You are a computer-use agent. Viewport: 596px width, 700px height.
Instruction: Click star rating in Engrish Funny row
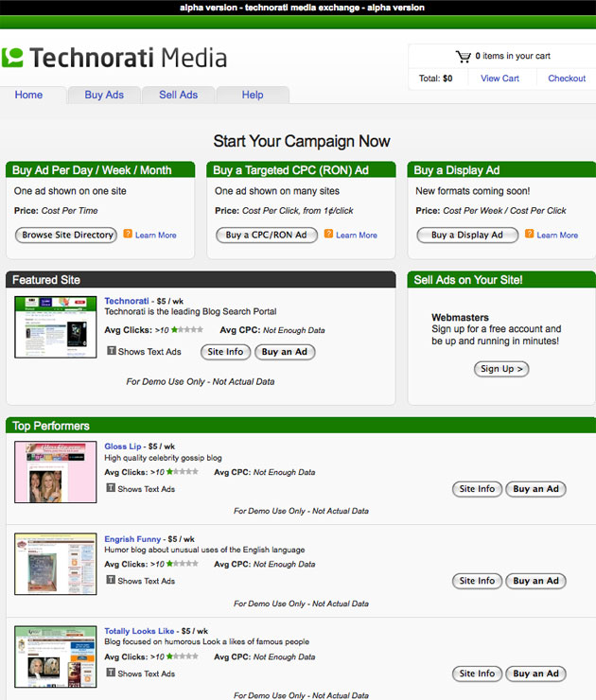pos(183,564)
